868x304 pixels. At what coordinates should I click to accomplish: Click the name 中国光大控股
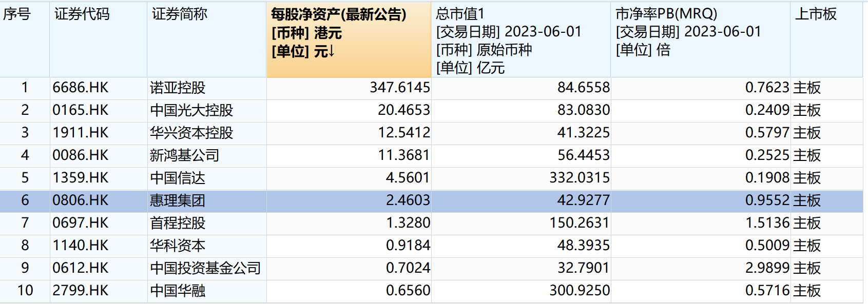pos(191,110)
